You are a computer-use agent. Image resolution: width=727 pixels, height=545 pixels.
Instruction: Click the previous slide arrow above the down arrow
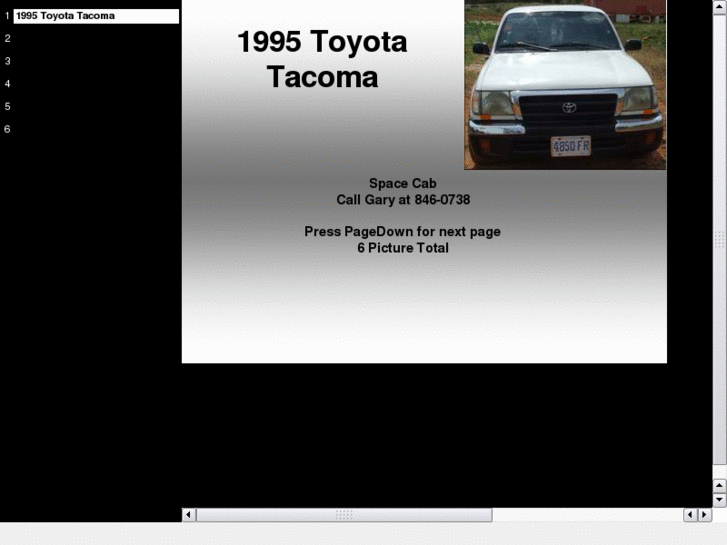(720, 486)
